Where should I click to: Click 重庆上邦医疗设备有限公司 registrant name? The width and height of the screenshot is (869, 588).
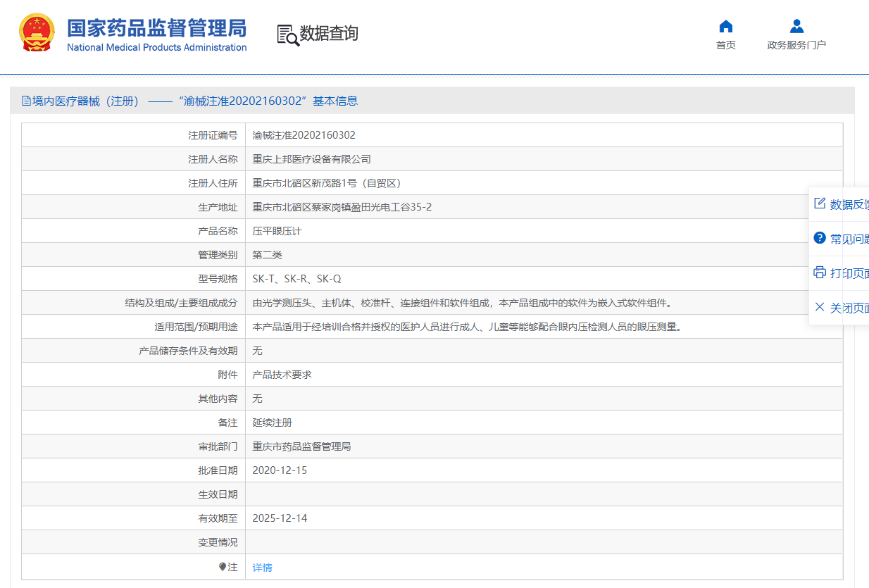coord(312,159)
